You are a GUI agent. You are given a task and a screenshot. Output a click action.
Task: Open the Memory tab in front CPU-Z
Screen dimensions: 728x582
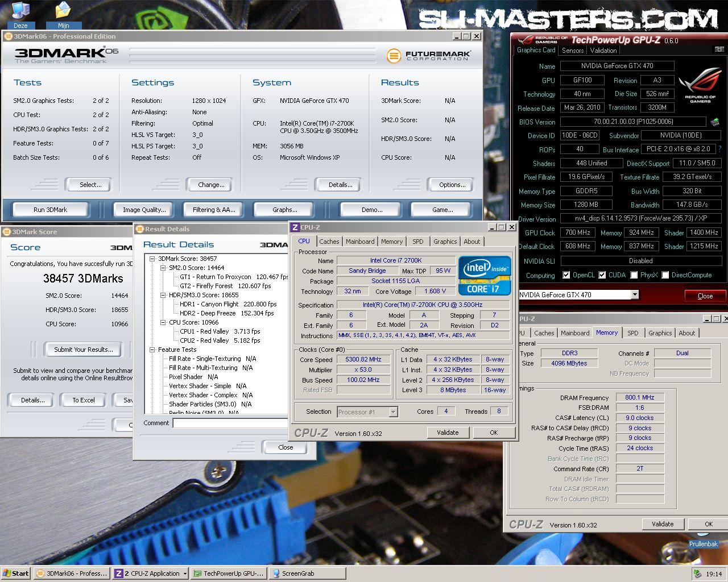point(392,242)
